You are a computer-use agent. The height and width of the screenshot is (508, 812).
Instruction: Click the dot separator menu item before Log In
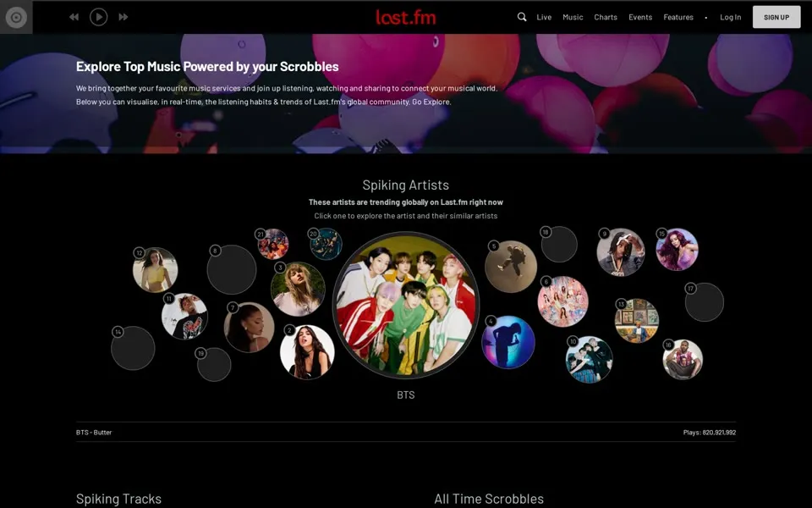[705, 18]
